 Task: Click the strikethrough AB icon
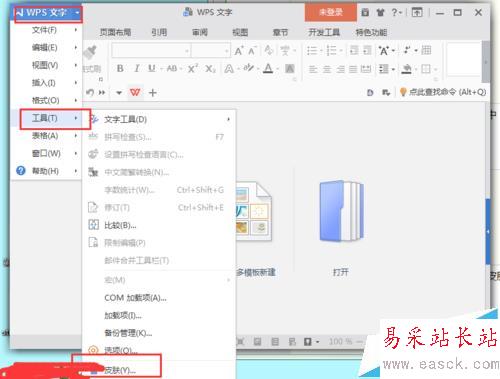click(x=172, y=69)
